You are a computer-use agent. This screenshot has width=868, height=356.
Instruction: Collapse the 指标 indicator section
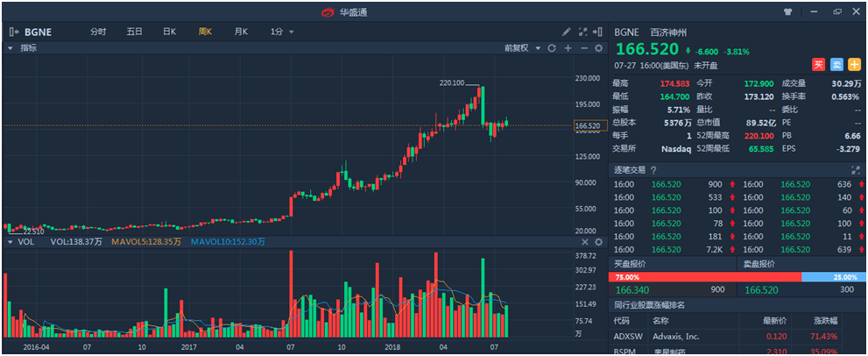[x=11, y=48]
